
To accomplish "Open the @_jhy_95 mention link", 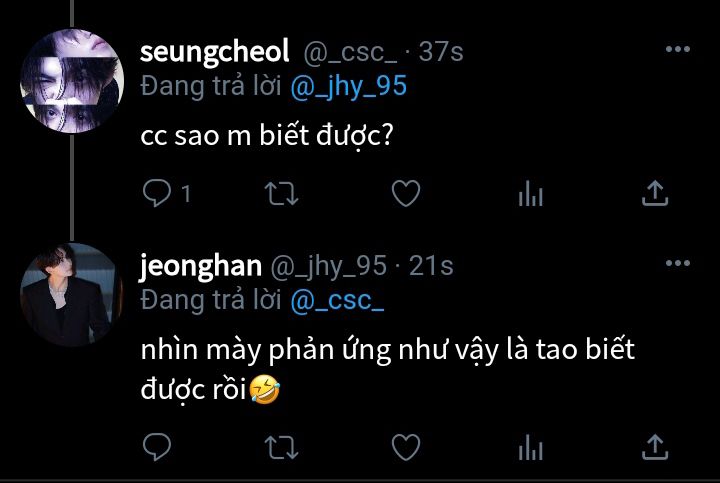I will [349, 87].
